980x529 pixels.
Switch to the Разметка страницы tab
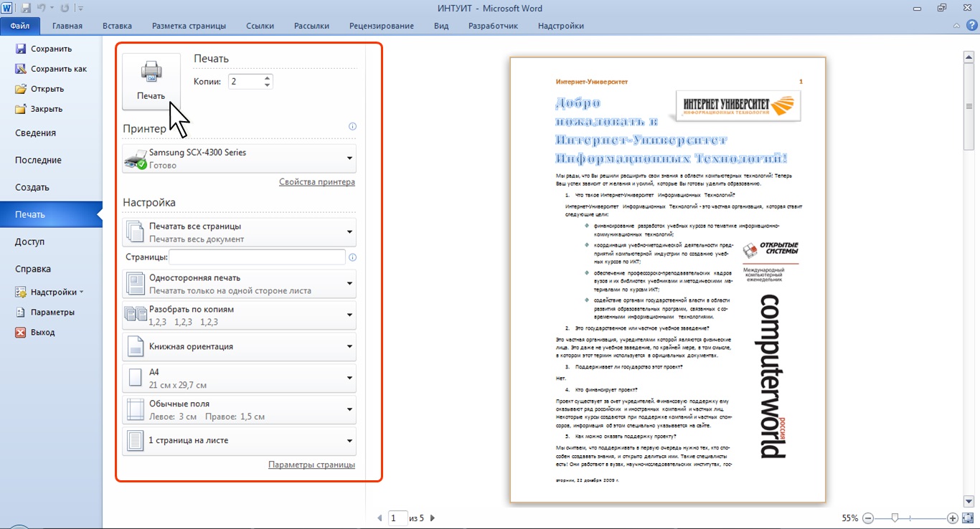click(x=189, y=26)
